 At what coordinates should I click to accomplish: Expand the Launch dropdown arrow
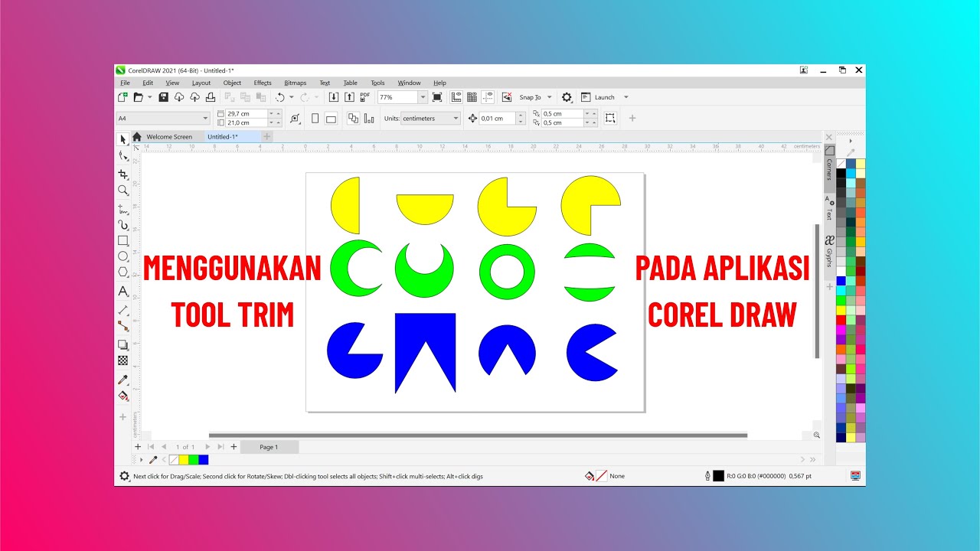tap(626, 97)
